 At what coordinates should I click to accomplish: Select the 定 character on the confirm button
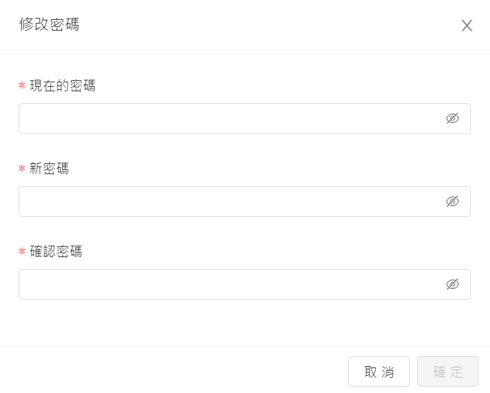coord(456,372)
